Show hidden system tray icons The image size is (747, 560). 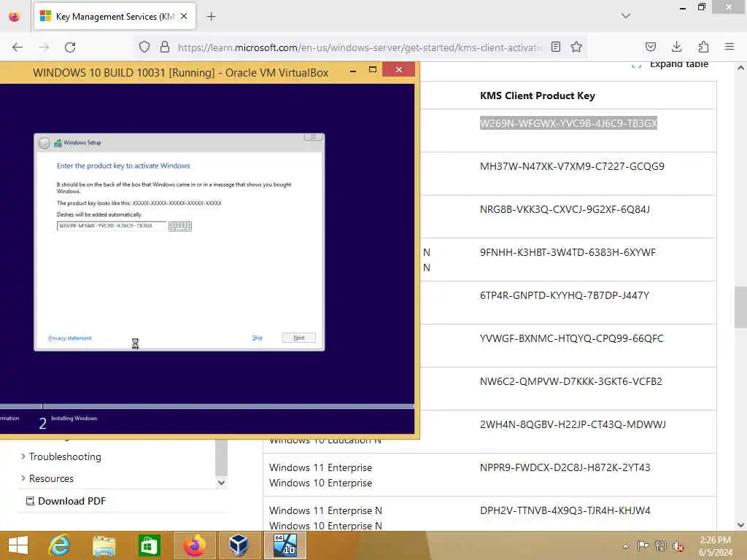click(x=625, y=546)
